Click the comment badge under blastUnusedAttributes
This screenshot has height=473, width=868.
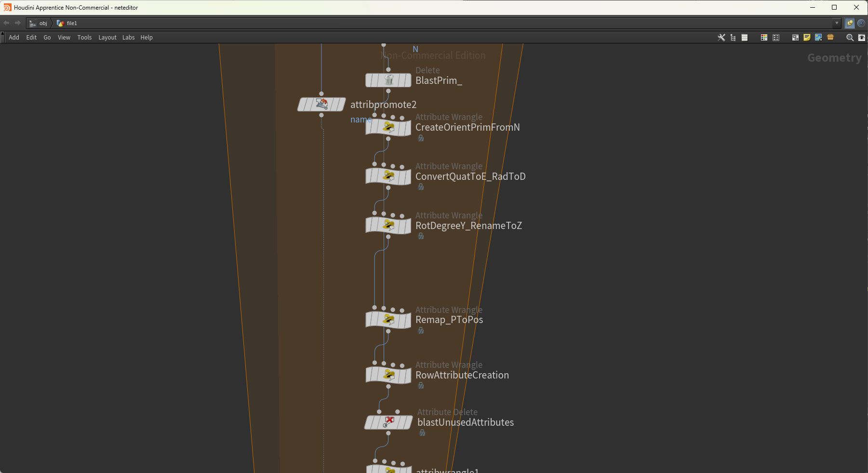tap(422, 433)
